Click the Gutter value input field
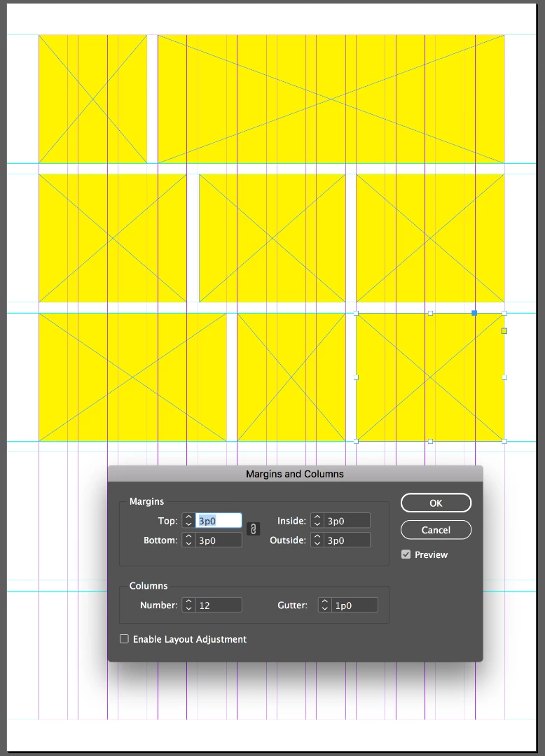The width and height of the screenshot is (545, 756). [x=354, y=605]
